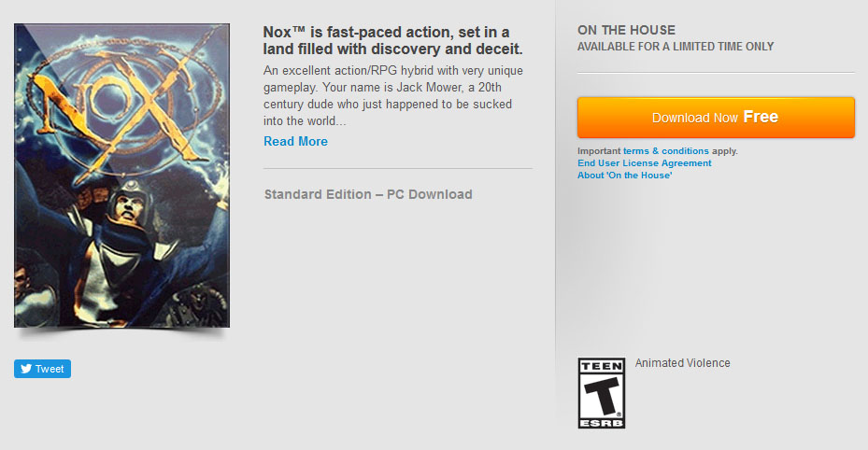The width and height of the screenshot is (868, 450).
Task: Select the Standard Edition – PC Download label
Action: point(368,194)
